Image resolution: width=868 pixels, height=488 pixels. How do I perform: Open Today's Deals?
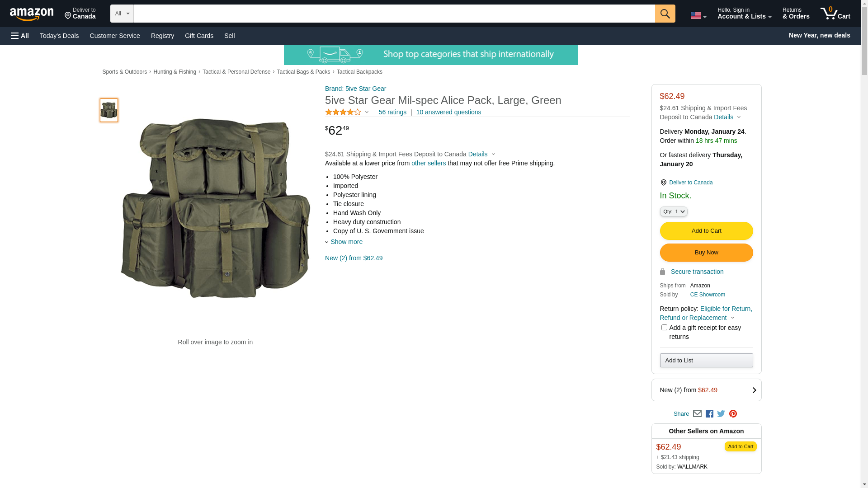[x=59, y=36]
